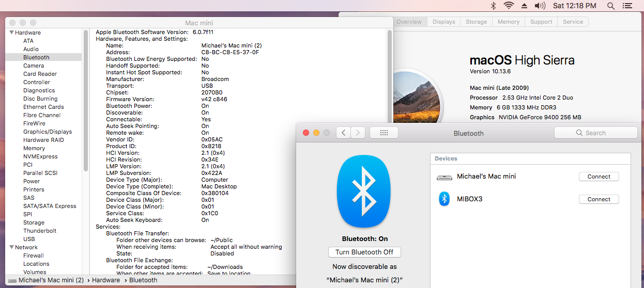Click the address value C8-BC-C8-E5-37-0F
Viewport: 644px width, 288px height.
[230, 52]
